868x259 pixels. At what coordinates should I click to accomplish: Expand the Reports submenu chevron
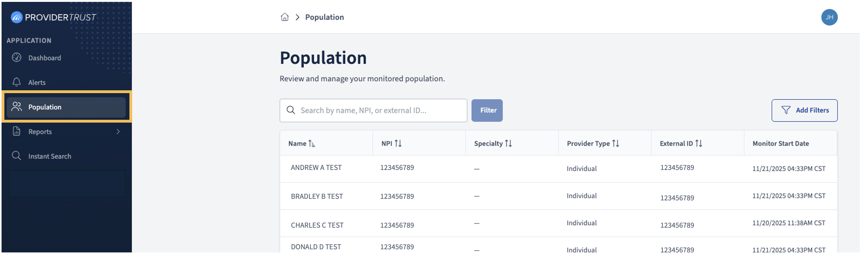(118, 131)
